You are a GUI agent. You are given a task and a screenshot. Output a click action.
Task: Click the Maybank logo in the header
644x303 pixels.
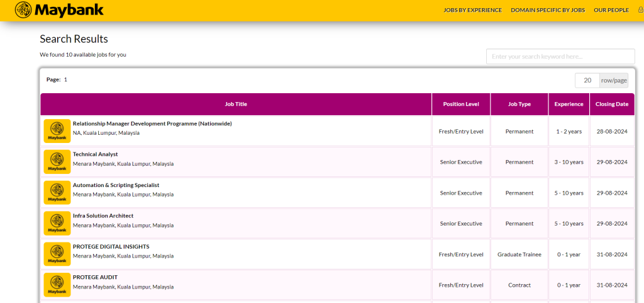coord(59,10)
